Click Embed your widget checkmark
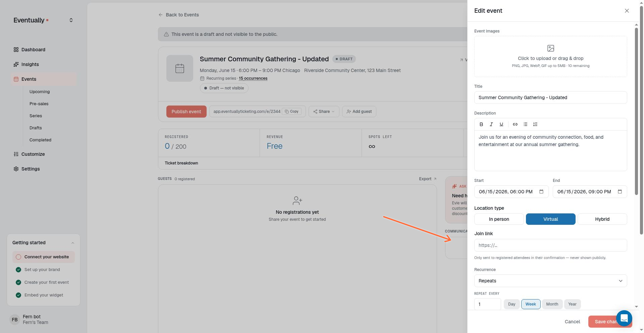644x333 pixels. tap(18, 295)
